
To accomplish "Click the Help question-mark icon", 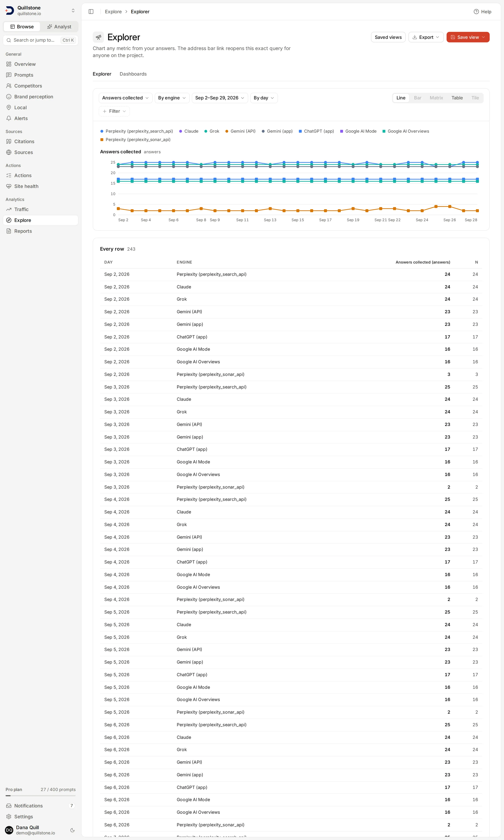I will [476, 12].
